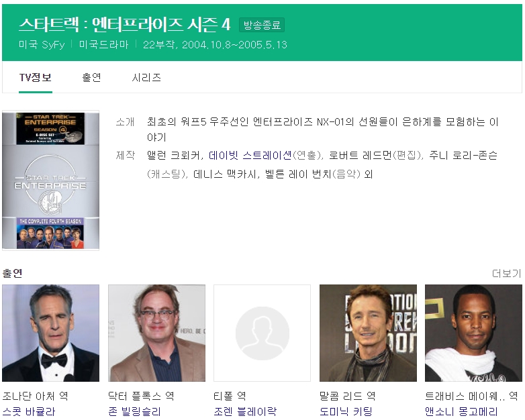Screen dimensions: 525x420
Task: Click the 방송종료 status badge
Action: pyautogui.click(x=262, y=25)
